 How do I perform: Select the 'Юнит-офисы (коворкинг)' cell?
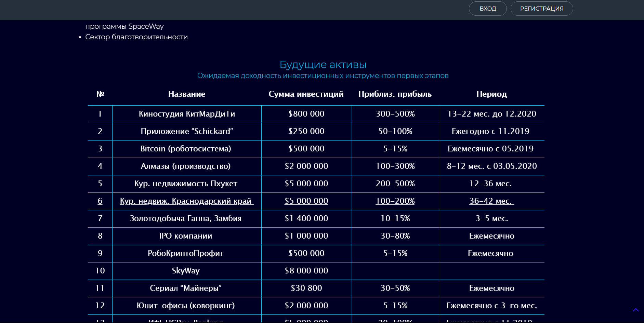[x=187, y=306]
